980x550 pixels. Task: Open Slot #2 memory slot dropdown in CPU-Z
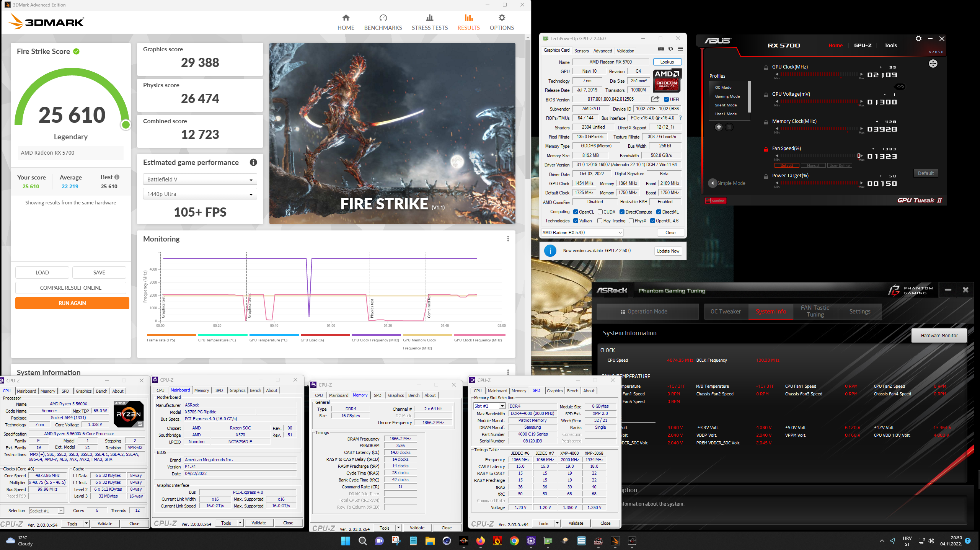[489, 406]
